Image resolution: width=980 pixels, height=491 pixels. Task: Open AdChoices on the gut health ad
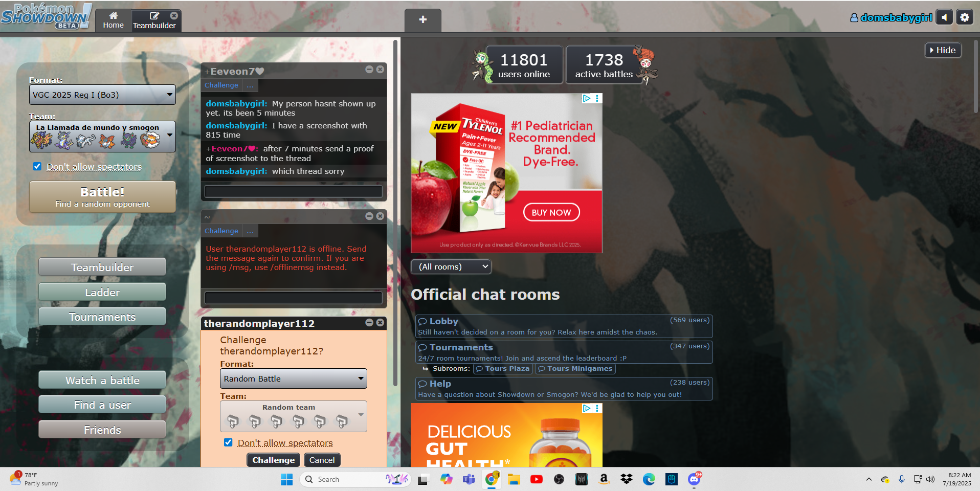[x=587, y=408]
